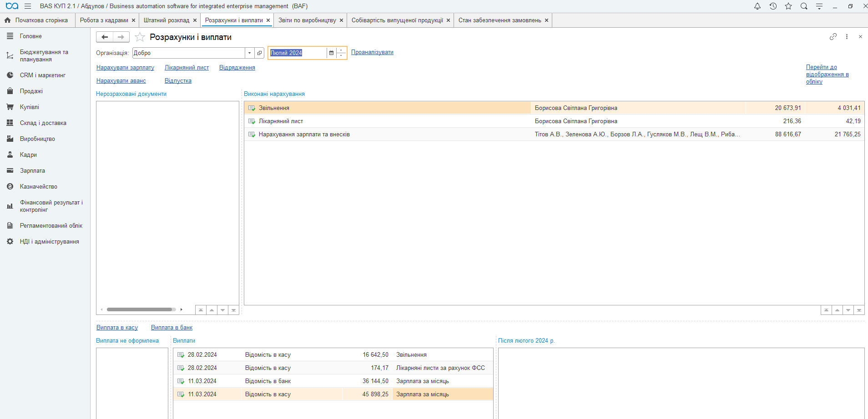Open the more actions kebab menu
The width and height of the screenshot is (868, 419).
pyautogui.click(x=847, y=37)
